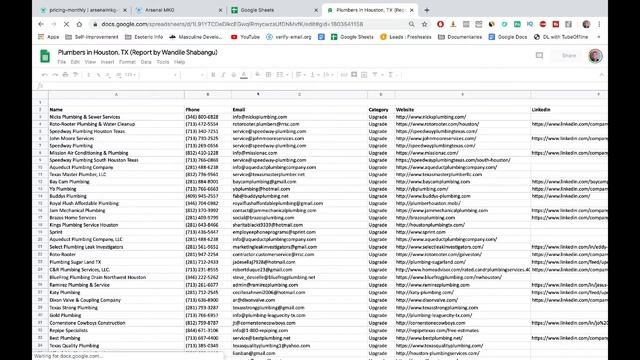Open the Tools menu
The image size is (640, 360).
(163, 62)
